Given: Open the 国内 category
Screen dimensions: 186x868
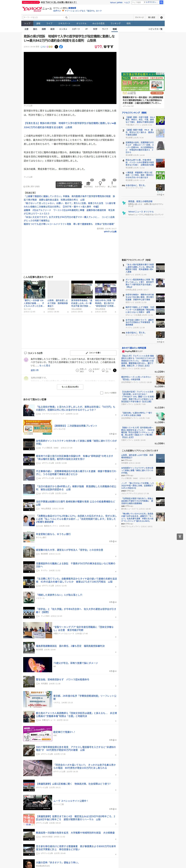Looking at the screenshot, I should (35, 29).
